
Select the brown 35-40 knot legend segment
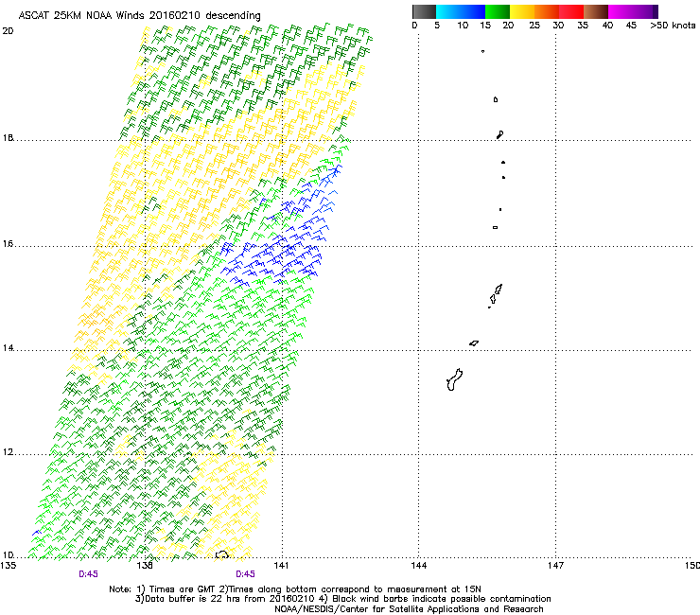[x=596, y=11]
